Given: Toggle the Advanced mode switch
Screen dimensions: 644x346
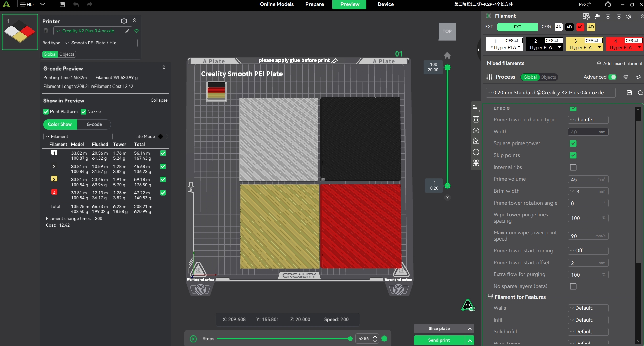Looking at the screenshot, I should pos(612,77).
